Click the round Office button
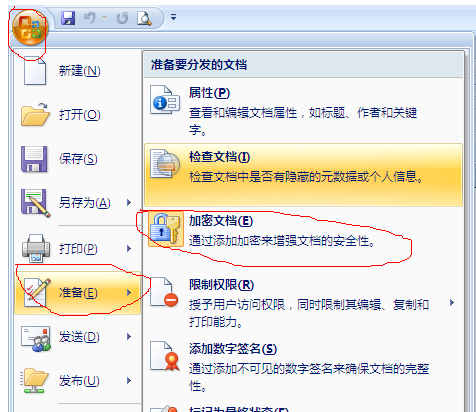 [x=30, y=27]
